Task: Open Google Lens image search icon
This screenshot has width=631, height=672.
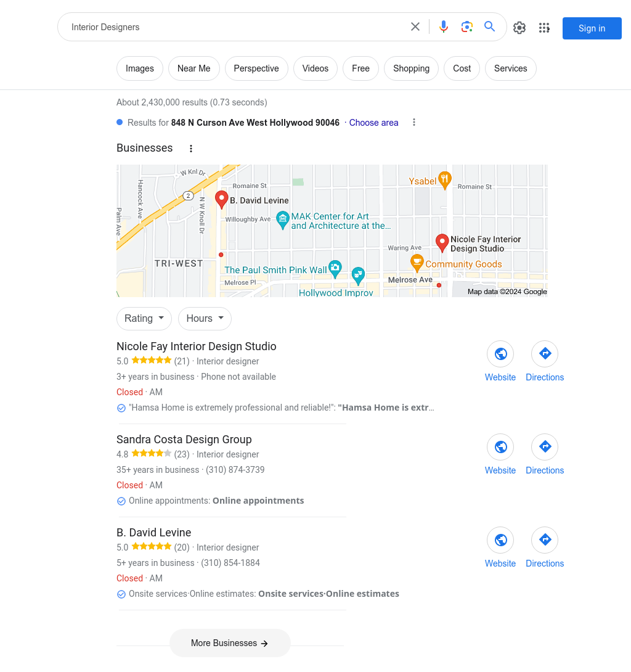Action: (466, 27)
